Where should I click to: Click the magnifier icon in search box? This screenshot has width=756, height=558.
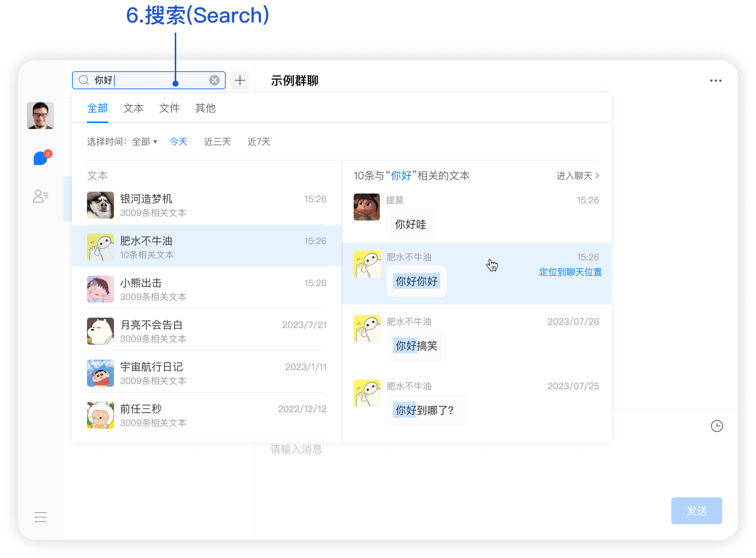click(84, 80)
